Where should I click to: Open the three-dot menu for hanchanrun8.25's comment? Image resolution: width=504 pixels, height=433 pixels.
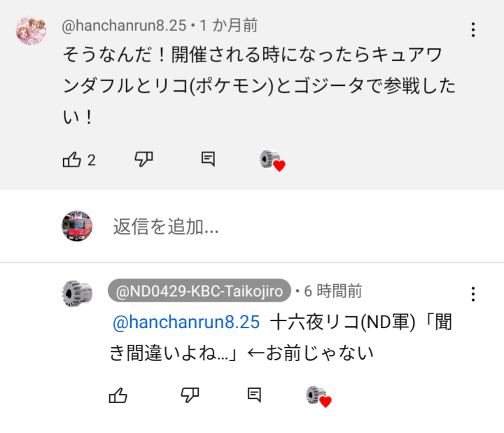tap(473, 30)
